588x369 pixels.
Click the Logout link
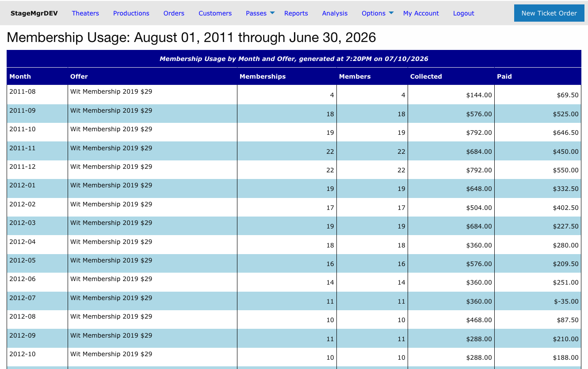463,13
